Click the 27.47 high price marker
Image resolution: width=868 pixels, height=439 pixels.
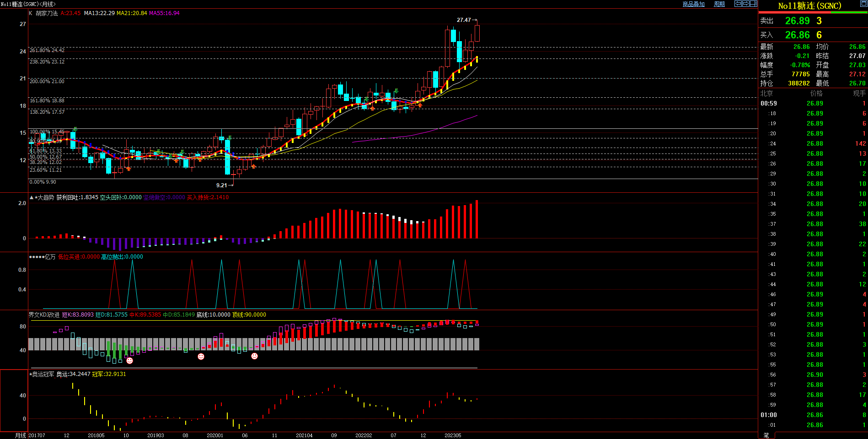464,20
